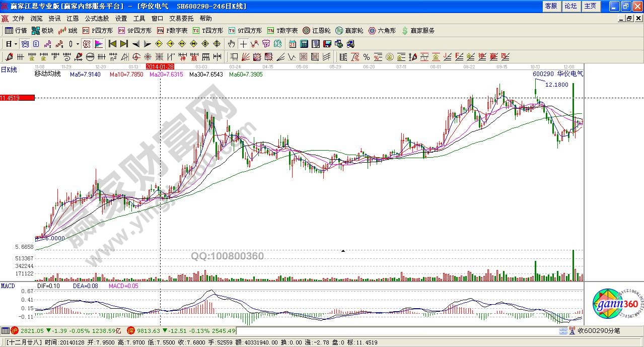Toggle the crosshair cursor button
The width and height of the screenshot is (644, 347).
[x=243, y=44]
